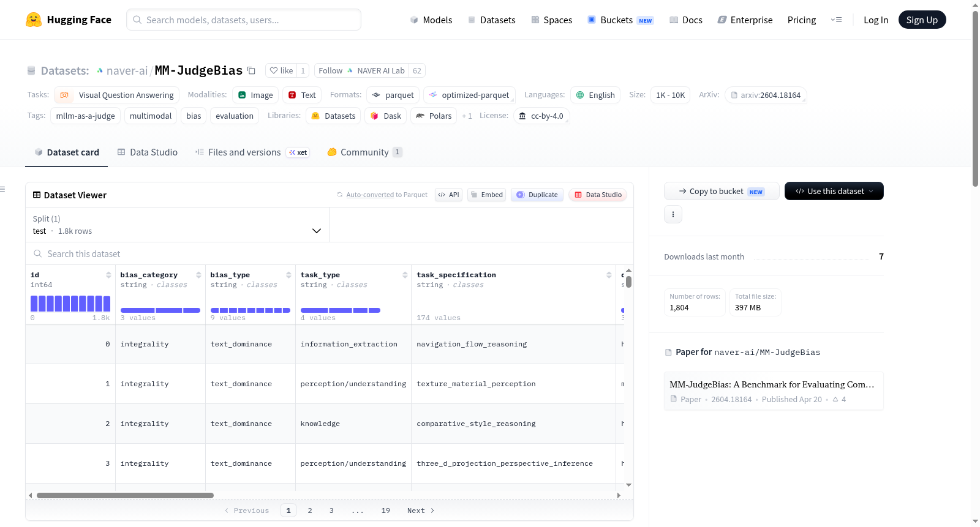
Task: Click the API button in Dataset Viewer
Action: click(x=448, y=195)
